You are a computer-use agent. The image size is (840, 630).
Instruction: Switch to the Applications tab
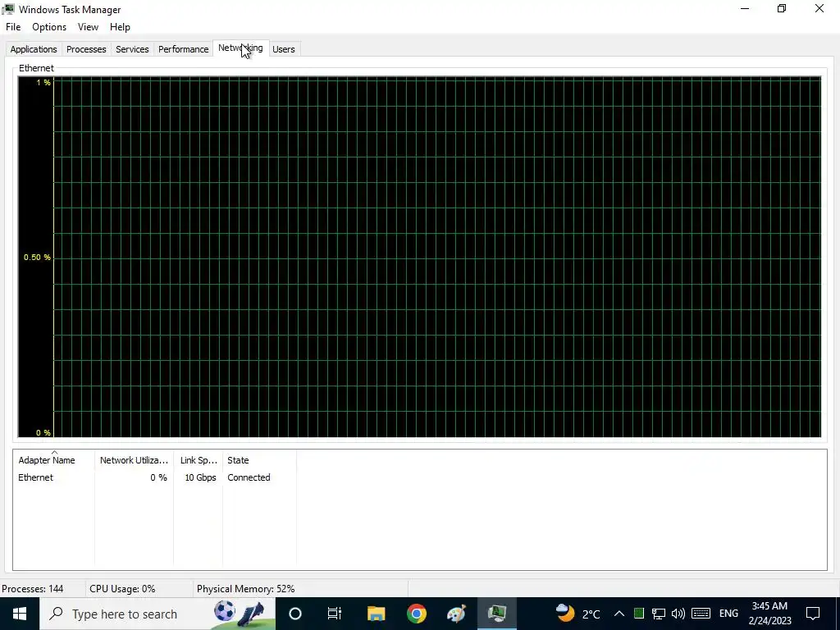tap(33, 49)
